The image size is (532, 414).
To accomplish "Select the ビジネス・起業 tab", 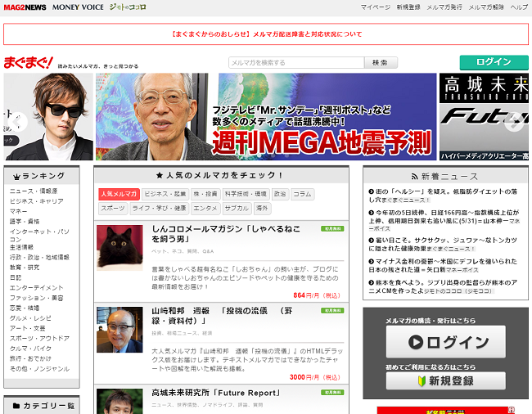I will tap(165, 194).
